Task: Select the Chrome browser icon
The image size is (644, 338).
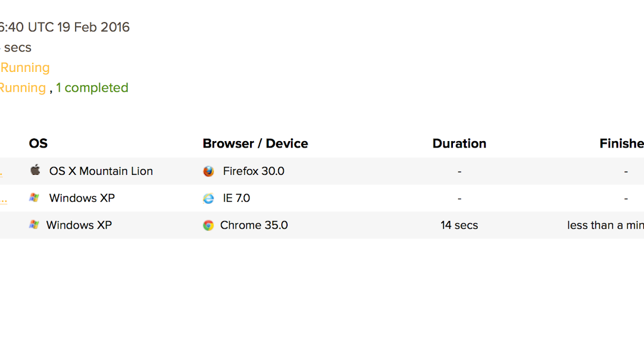Action: [x=208, y=225]
